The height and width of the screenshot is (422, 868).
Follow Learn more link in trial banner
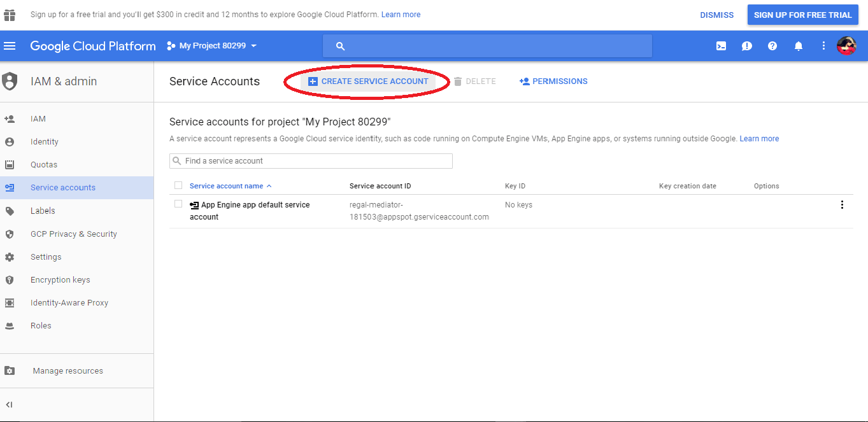(x=401, y=15)
